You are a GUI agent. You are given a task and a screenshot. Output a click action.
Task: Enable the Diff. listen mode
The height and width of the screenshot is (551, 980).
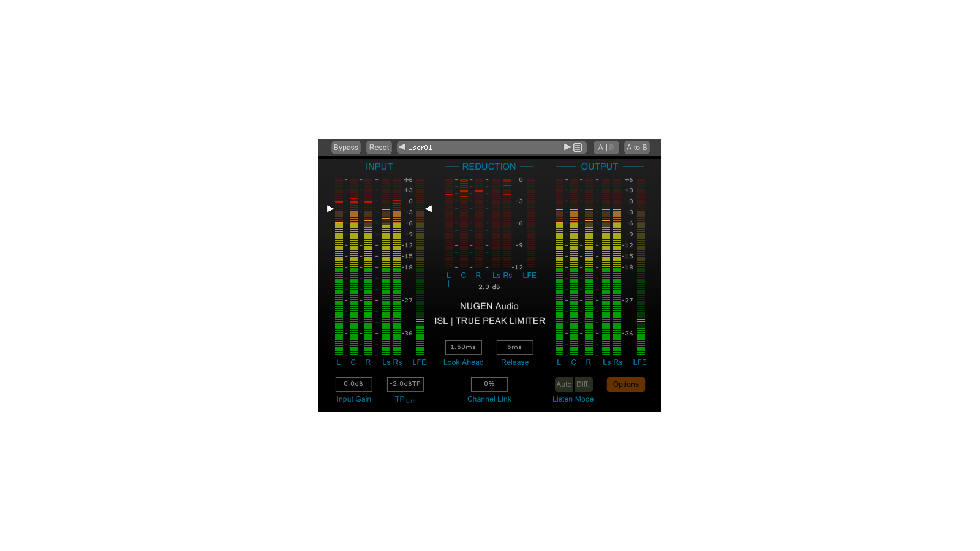(x=583, y=384)
